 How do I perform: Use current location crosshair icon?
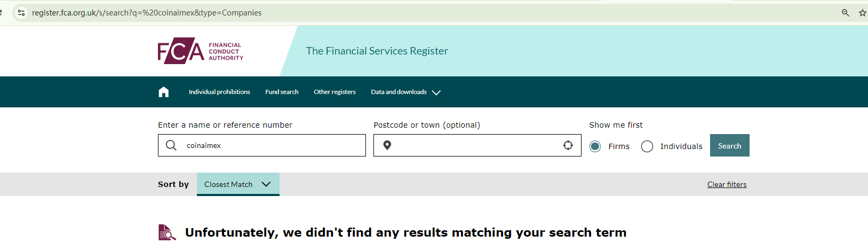tap(568, 145)
